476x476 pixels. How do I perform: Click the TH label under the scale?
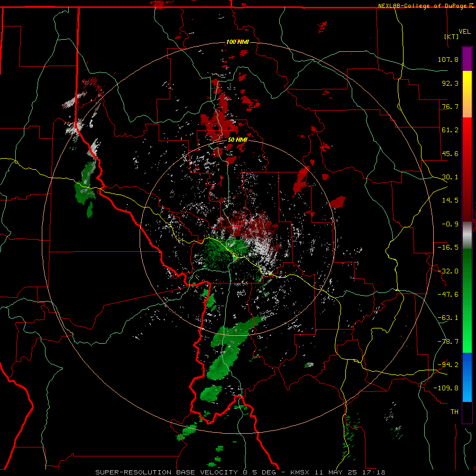click(454, 412)
